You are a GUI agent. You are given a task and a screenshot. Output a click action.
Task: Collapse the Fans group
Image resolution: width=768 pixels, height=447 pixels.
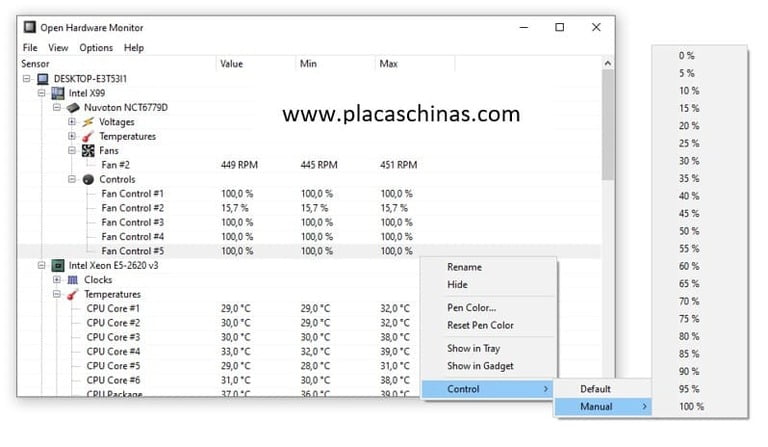pos(72,150)
